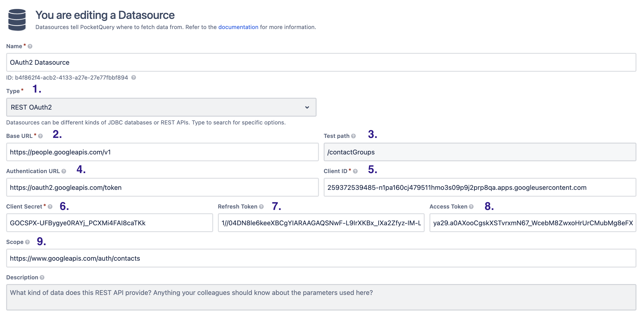Click the help icon next to Client Secret

coord(50,207)
